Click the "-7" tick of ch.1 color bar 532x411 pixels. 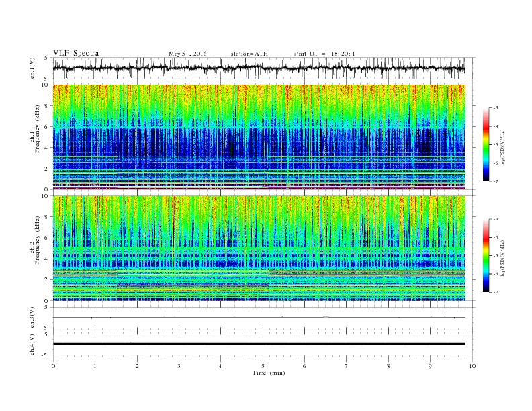496,181
